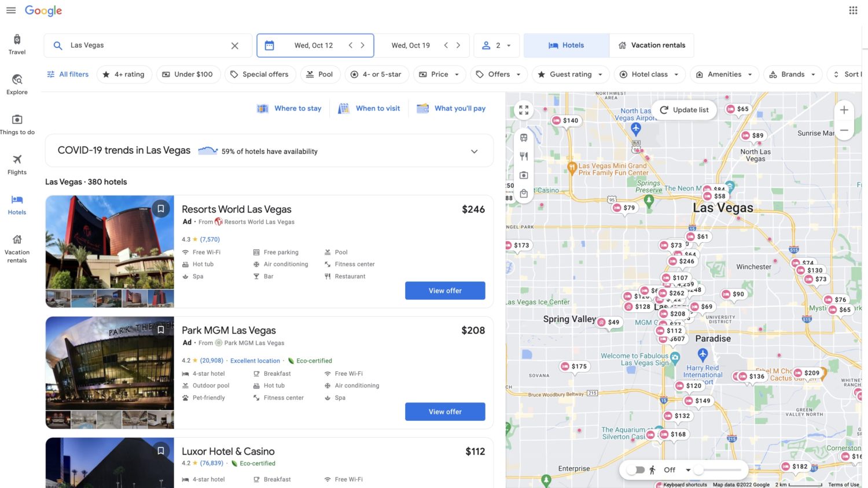Toggle the 4+ rating filter

124,74
